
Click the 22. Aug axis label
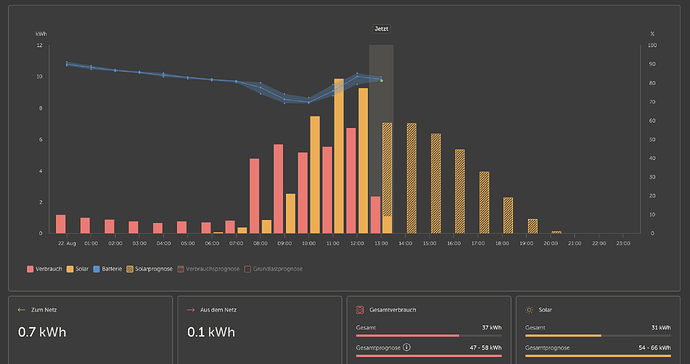click(67, 243)
